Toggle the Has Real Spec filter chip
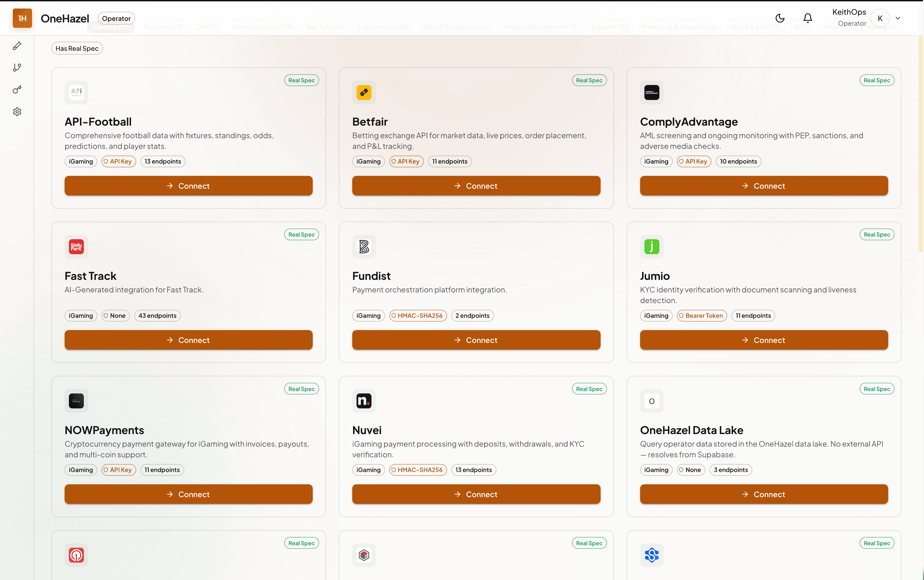924x580 pixels. click(x=77, y=48)
